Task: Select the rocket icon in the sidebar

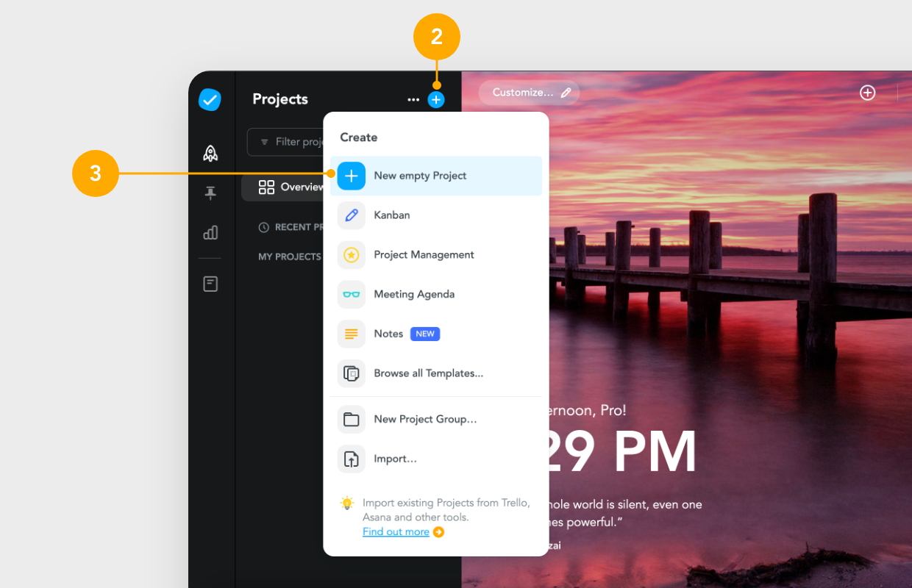Action: point(210,153)
